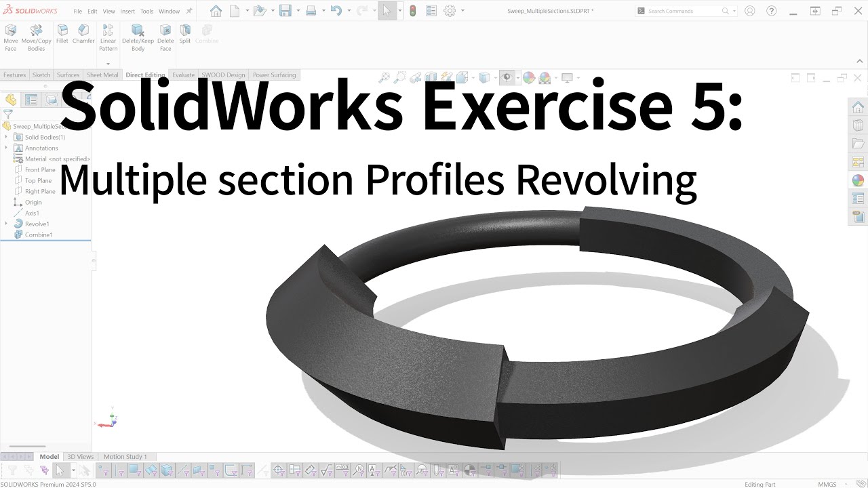Open the Delete/Keep Body tool

[138, 38]
